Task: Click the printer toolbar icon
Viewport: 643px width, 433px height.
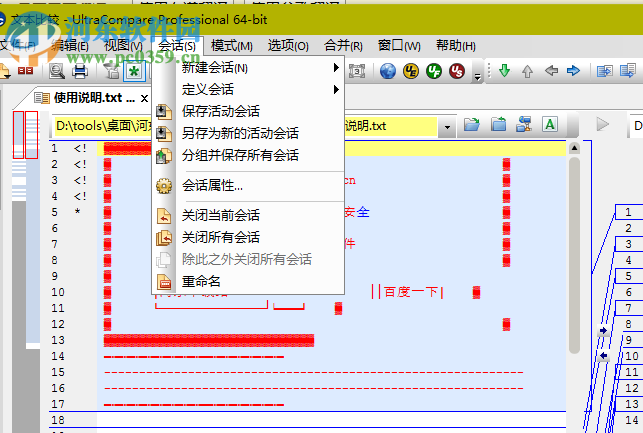Action: tap(80, 71)
